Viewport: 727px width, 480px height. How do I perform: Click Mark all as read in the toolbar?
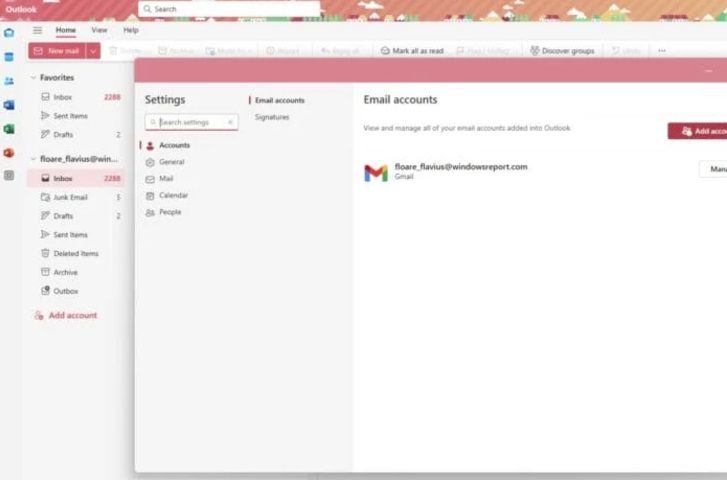tap(411, 51)
